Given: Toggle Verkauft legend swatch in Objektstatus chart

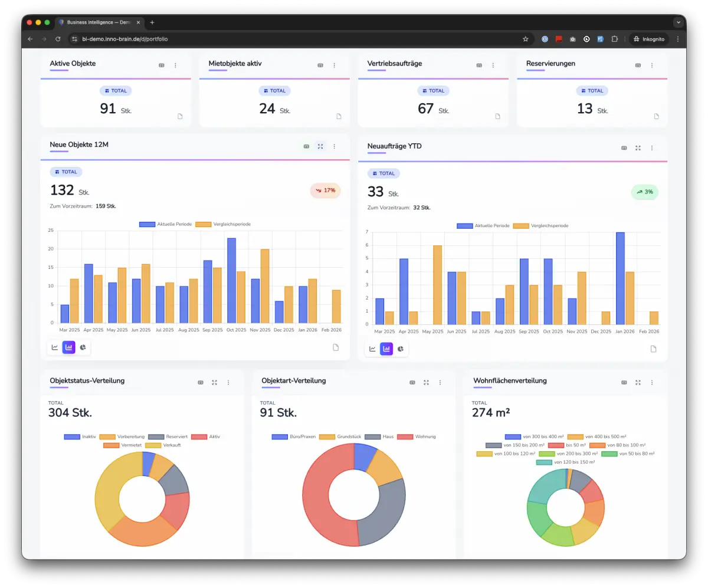Looking at the screenshot, I should 153,445.
